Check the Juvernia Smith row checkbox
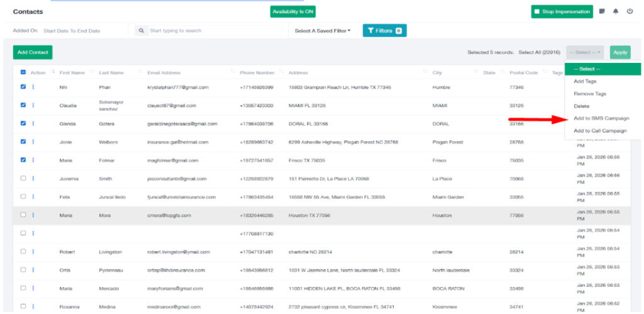 coord(23,179)
